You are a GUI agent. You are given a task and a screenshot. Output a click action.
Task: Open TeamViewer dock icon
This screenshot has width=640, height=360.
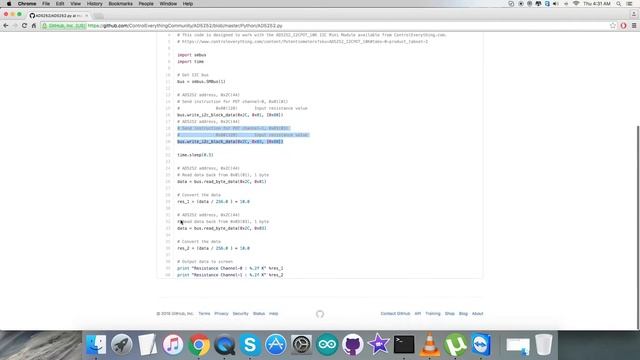point(481,344)
